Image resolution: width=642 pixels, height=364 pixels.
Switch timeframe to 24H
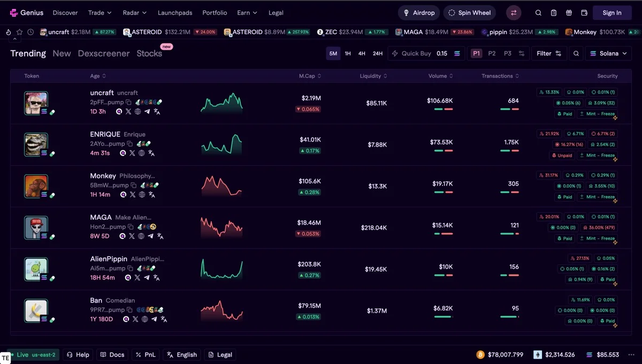[x=378, y=53]
